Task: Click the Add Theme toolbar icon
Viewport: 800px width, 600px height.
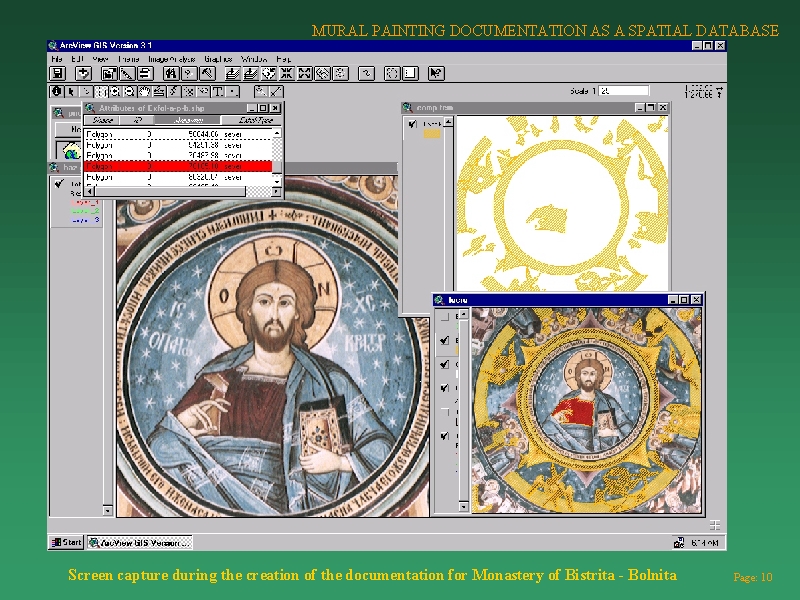Action: click(83, 74)
